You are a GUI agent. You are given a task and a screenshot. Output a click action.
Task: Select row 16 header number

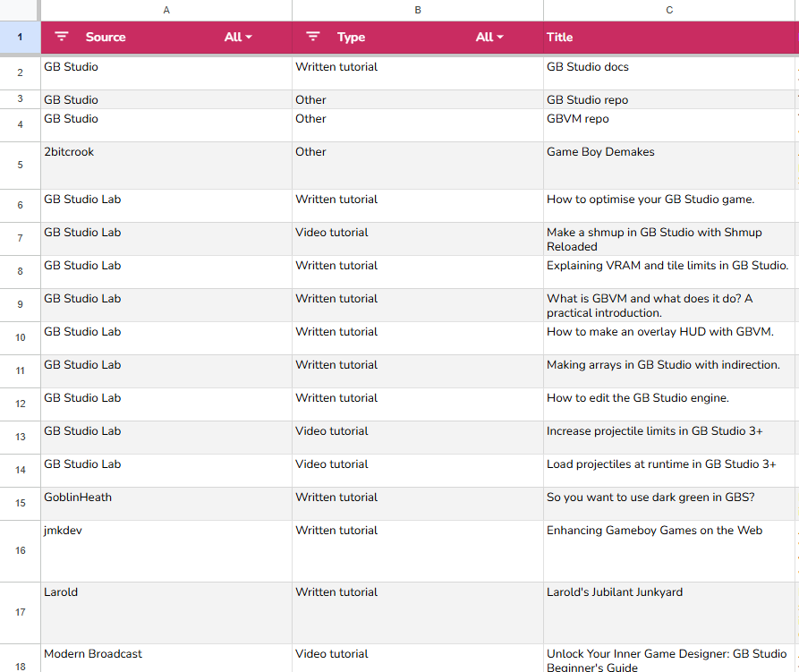[20, 550]
